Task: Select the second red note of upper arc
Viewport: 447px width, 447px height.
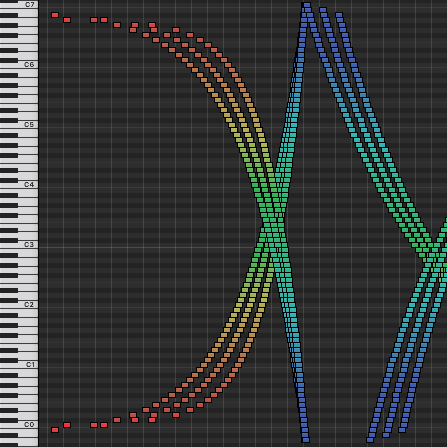Action: [67, 20]
